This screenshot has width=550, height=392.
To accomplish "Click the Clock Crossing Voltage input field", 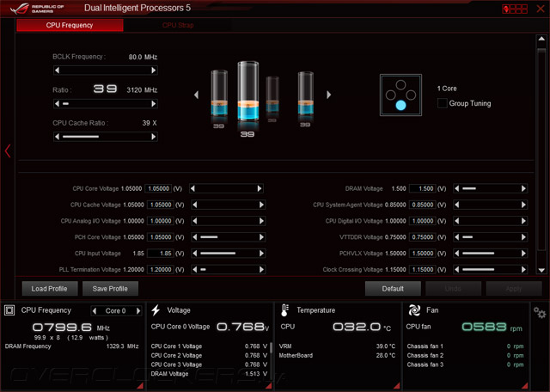I will coord(422,270).
